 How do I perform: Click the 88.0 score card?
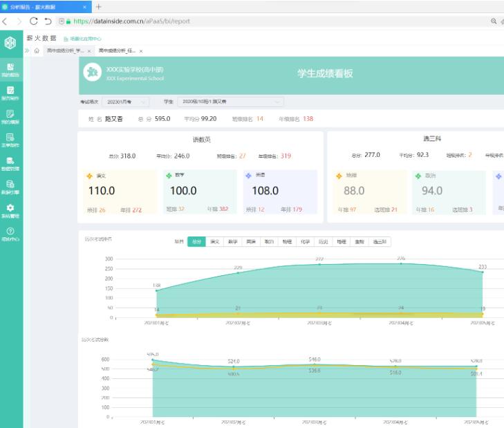368,192
